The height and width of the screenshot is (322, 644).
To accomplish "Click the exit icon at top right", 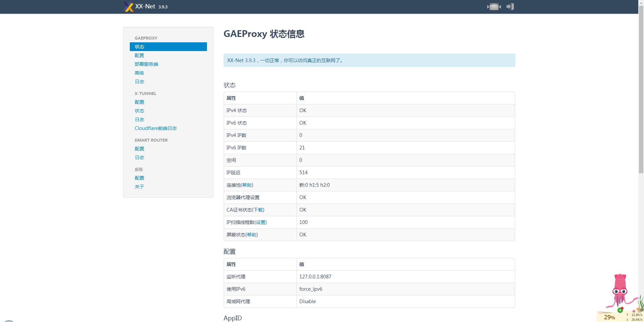I will pos(510,7).
